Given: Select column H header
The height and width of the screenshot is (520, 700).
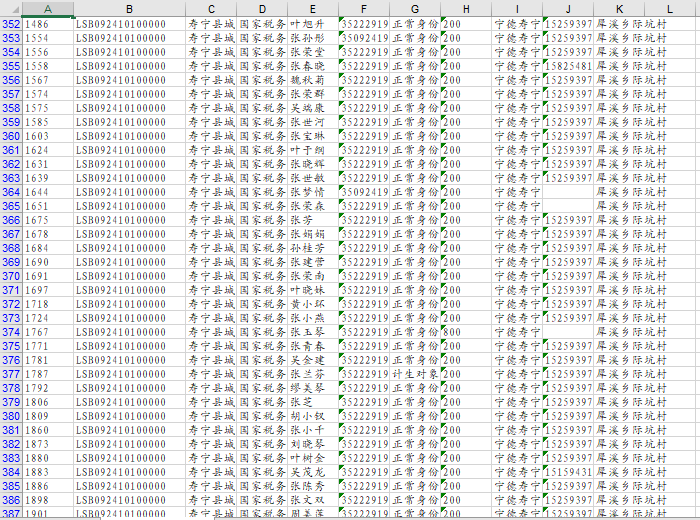Looking at the screenshot, I should click(466, 9).
